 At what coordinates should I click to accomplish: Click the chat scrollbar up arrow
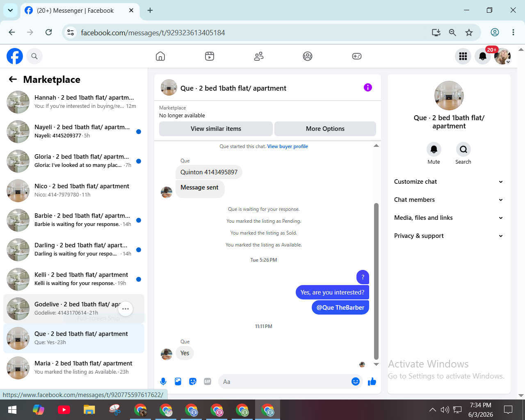click(x=376, y=146)
